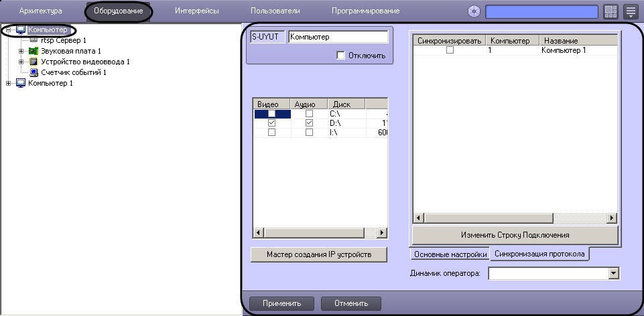Click the round hexagon icon beside search field
The width and height of the screenshot is (644, 316).
474,11
